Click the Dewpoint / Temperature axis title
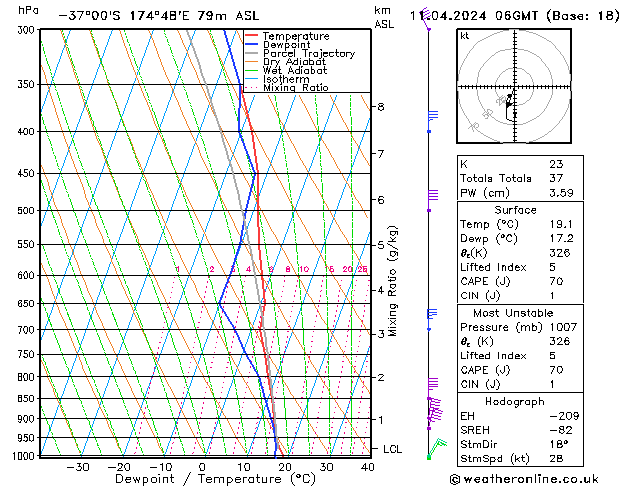 click(x=215, y=479)
